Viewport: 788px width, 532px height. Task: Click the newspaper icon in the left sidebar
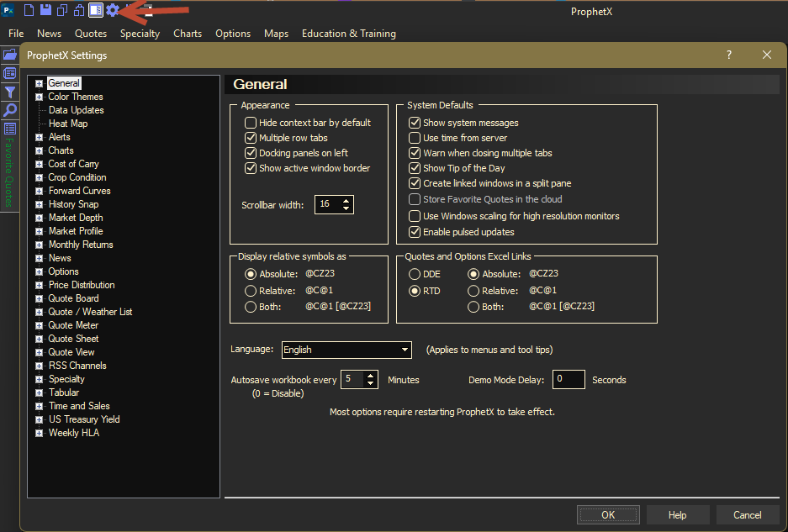[10, 73]
